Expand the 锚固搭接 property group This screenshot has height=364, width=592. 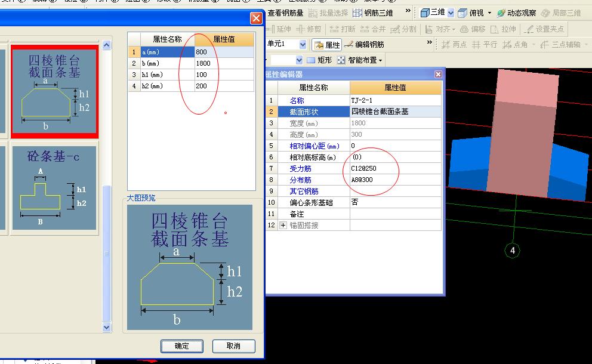click(x=283, y=225)
